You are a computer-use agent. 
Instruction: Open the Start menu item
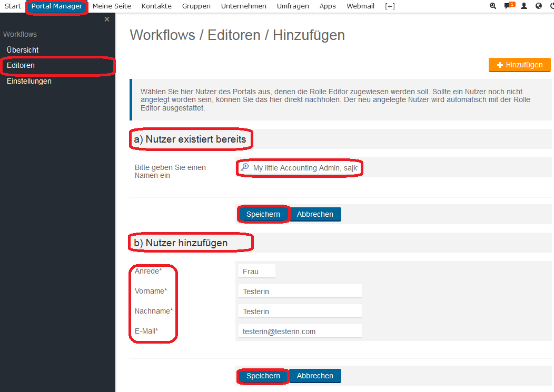pos(13,6)
